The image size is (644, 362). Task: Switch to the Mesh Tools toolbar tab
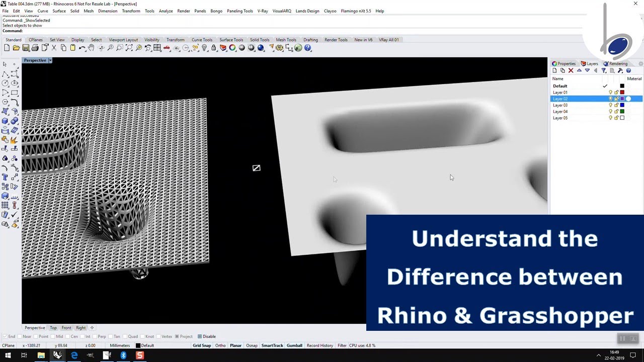point(286,40)
